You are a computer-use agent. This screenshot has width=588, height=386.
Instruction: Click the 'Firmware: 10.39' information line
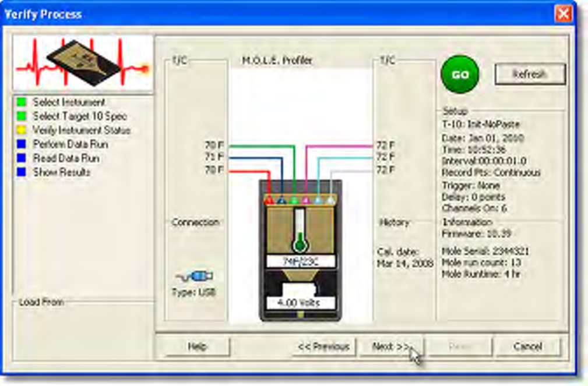[x=477, y=234]
